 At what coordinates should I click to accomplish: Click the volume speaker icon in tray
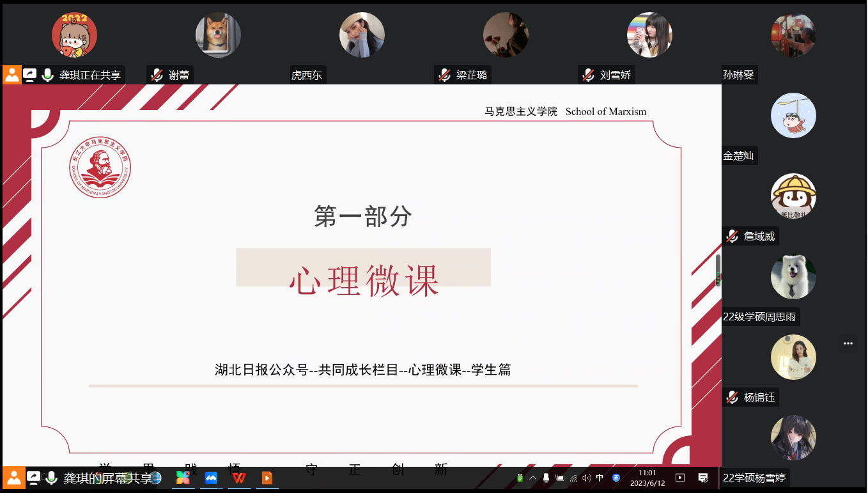point(587,478)
